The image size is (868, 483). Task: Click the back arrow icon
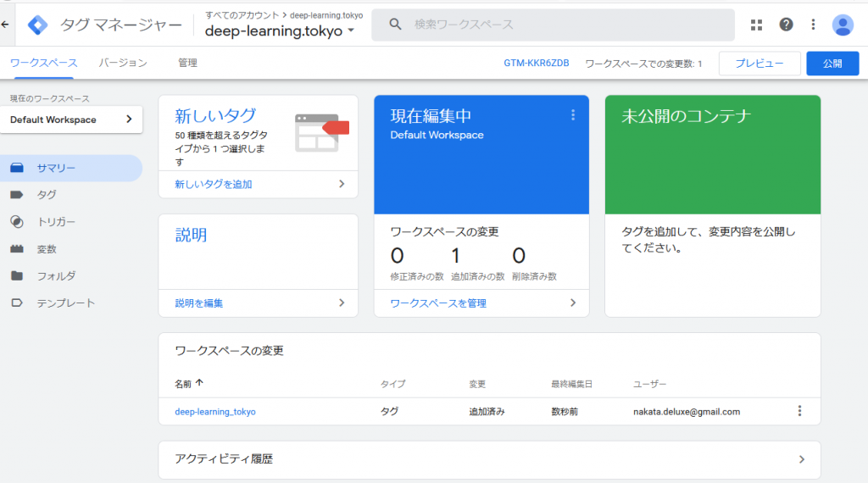(5, 25)
